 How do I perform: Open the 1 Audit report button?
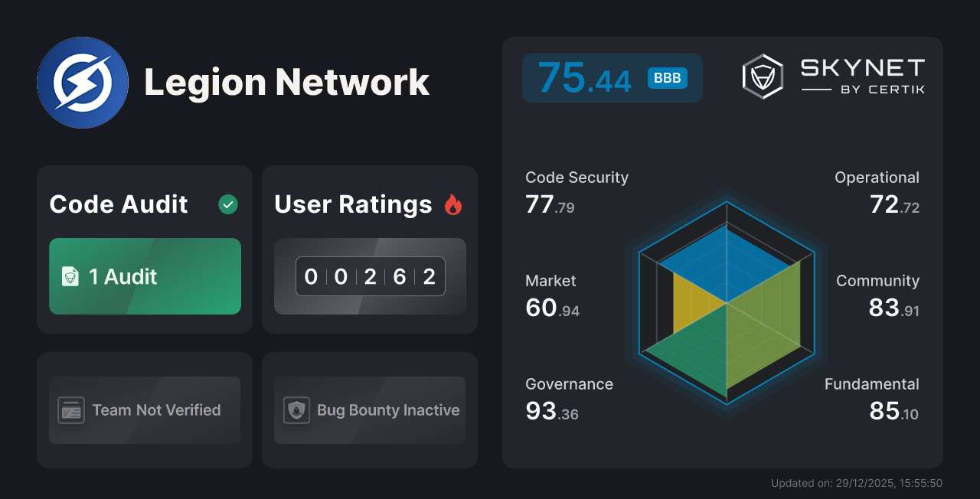click(x=145, y=277)
